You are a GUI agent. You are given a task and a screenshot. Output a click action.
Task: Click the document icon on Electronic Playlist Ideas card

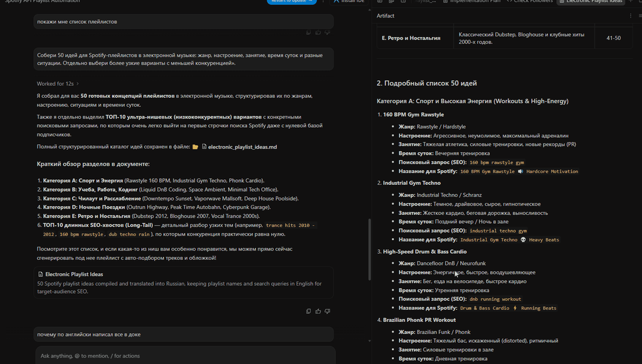pos(40,274)
